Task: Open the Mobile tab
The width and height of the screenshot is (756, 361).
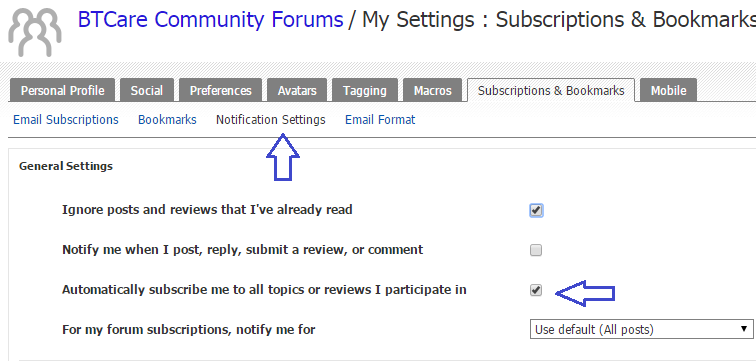Action: [668, 91]
